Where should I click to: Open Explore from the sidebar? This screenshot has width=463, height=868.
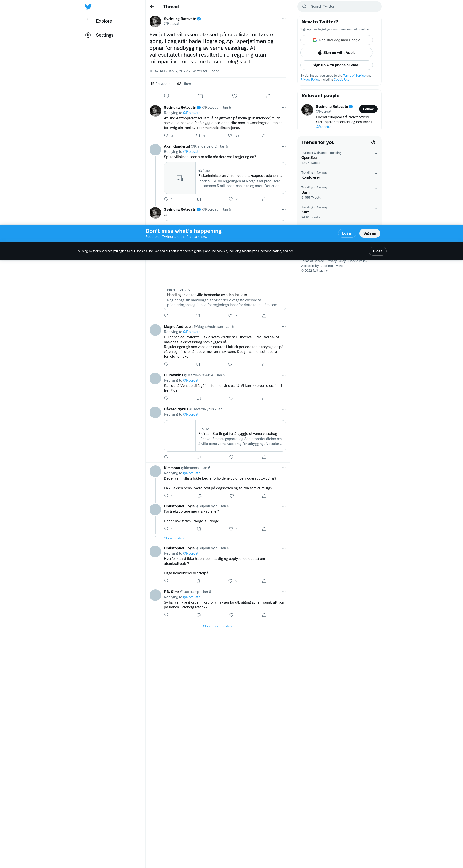point(99,21)
